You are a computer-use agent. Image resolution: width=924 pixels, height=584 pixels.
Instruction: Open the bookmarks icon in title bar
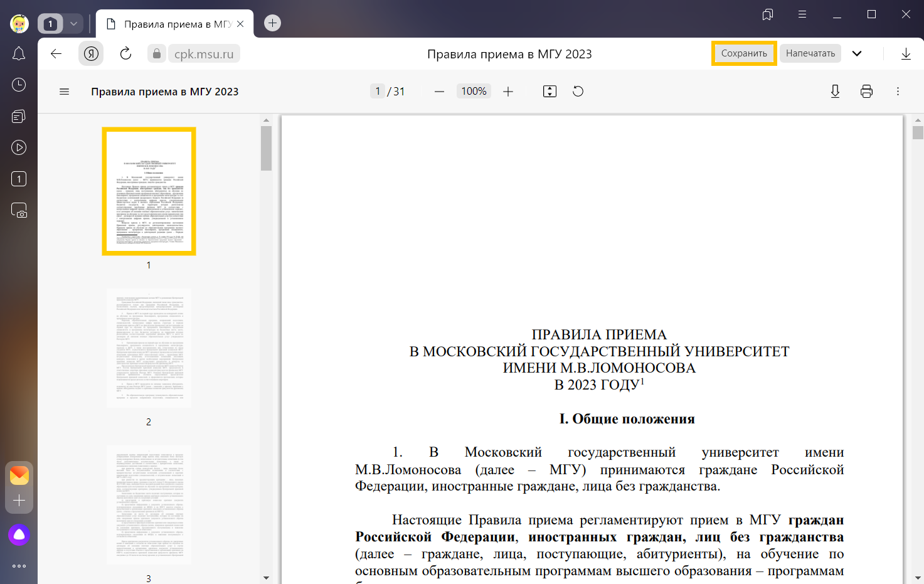767,14
